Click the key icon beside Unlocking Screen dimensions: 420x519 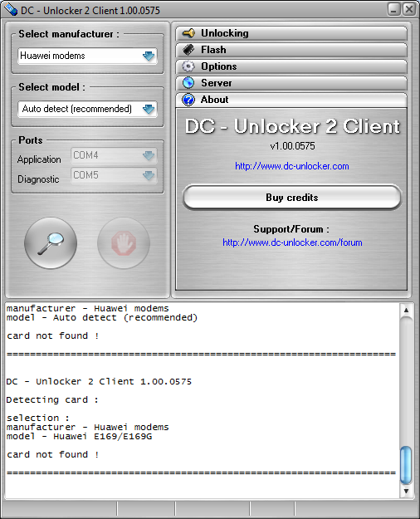[188, 33]
